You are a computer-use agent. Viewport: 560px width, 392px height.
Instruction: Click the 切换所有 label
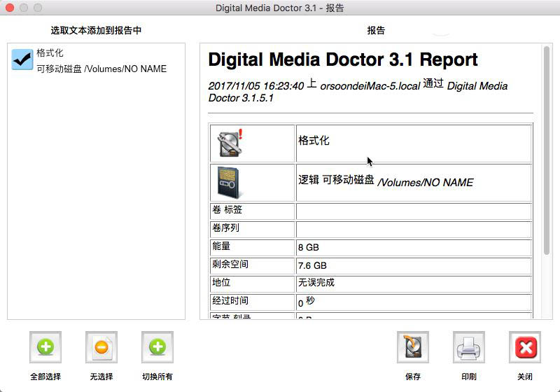click(157, 377)
